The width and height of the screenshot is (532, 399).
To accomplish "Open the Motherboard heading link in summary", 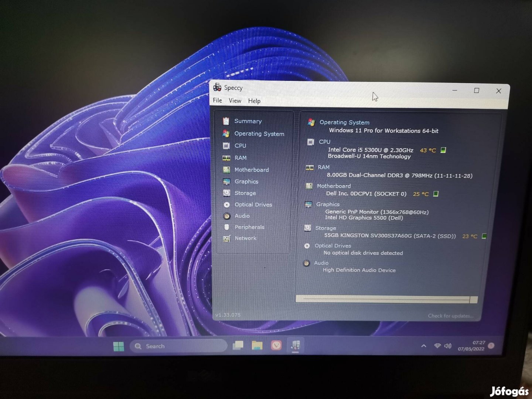I will 334,186.
